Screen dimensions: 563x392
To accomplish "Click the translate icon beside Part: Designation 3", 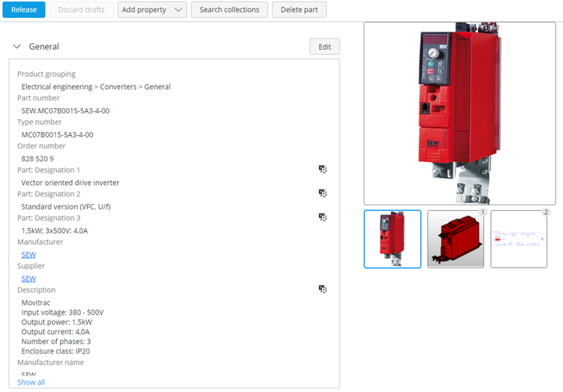I will [323, 217].
